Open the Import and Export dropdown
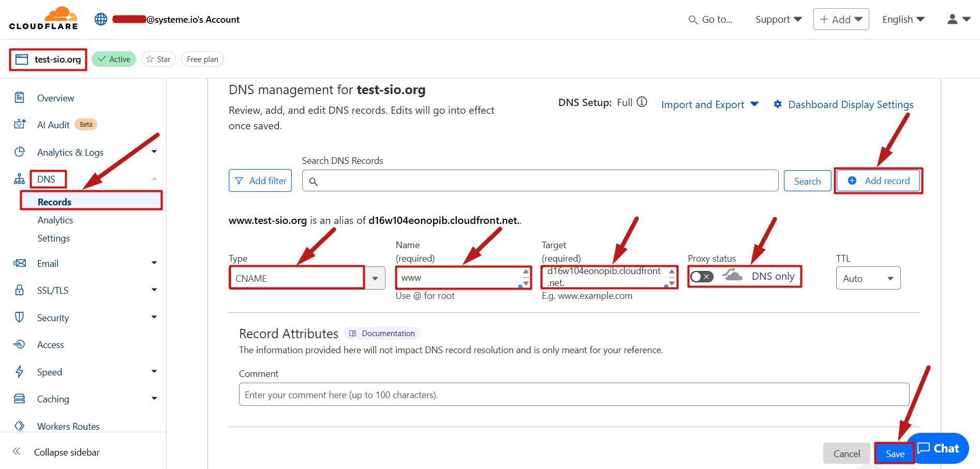 click(x=710, y=104)
